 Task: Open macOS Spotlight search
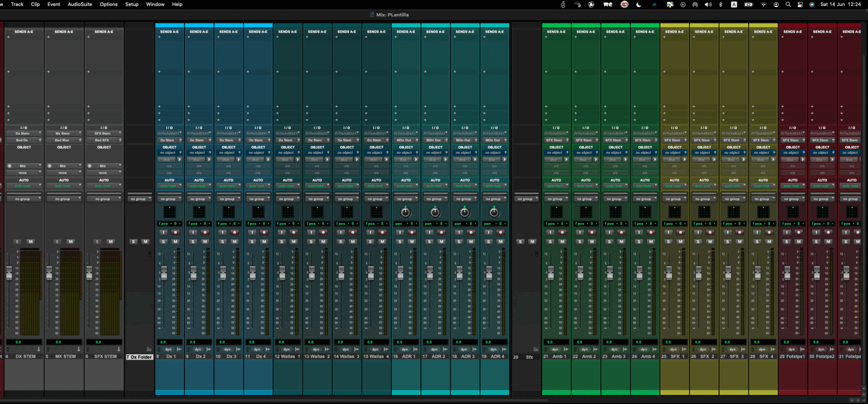coord(788,4)
